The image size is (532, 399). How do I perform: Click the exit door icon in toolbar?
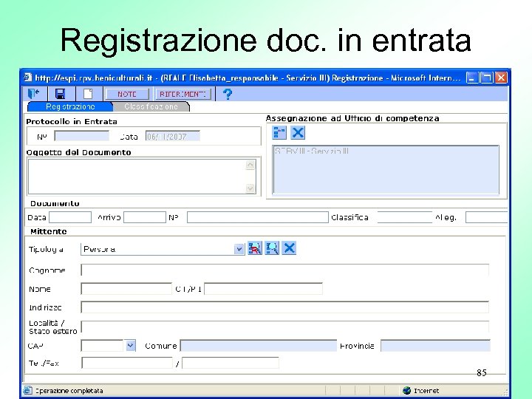point(34,94)
